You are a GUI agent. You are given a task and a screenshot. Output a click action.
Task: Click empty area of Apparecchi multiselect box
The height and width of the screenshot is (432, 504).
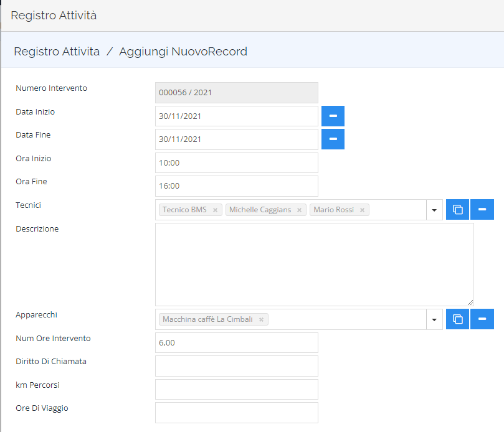(347, 319)
